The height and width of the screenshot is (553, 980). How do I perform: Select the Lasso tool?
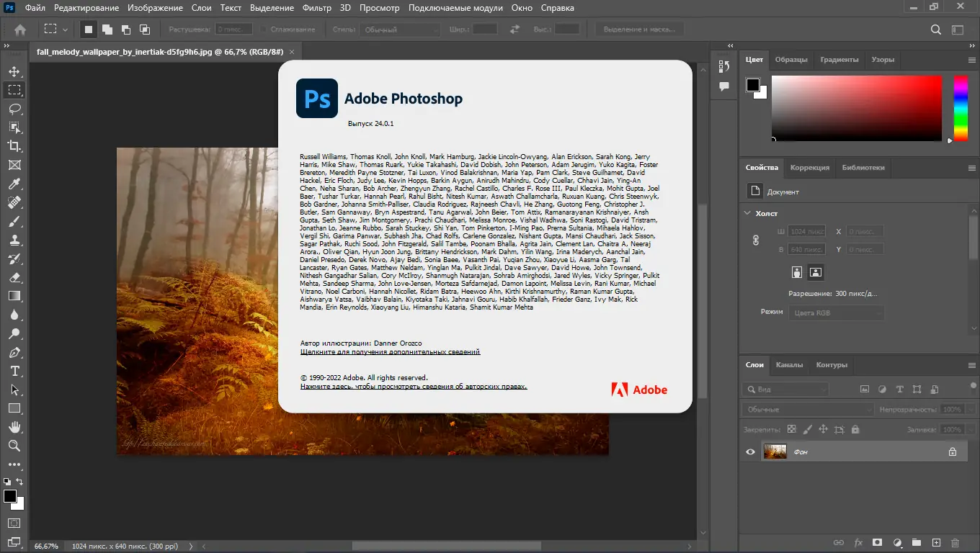[14, 109]
